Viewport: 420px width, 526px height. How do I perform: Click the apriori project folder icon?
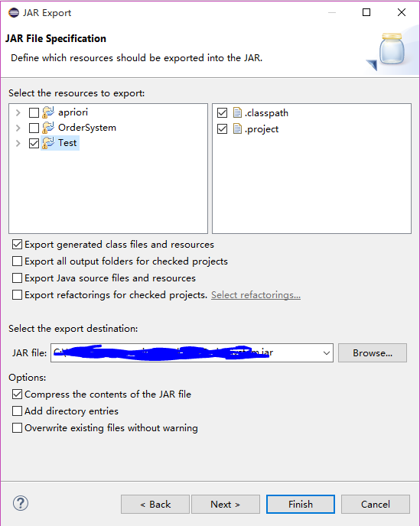(x=48, y=112)
